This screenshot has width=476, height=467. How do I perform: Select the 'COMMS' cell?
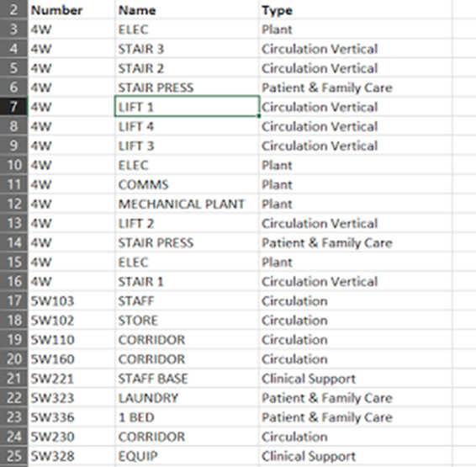tap(187, 184)
